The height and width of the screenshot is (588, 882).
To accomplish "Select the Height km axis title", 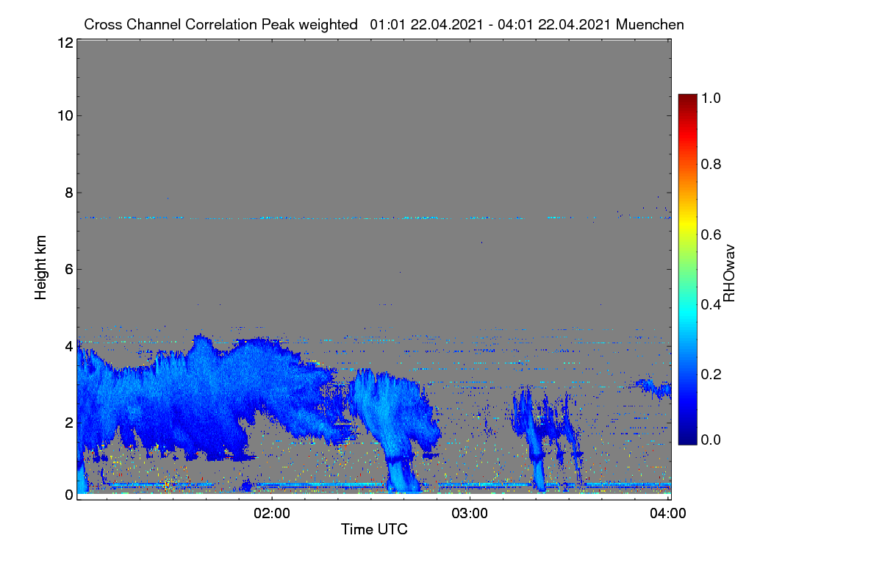I will click(x=41, y=266).
